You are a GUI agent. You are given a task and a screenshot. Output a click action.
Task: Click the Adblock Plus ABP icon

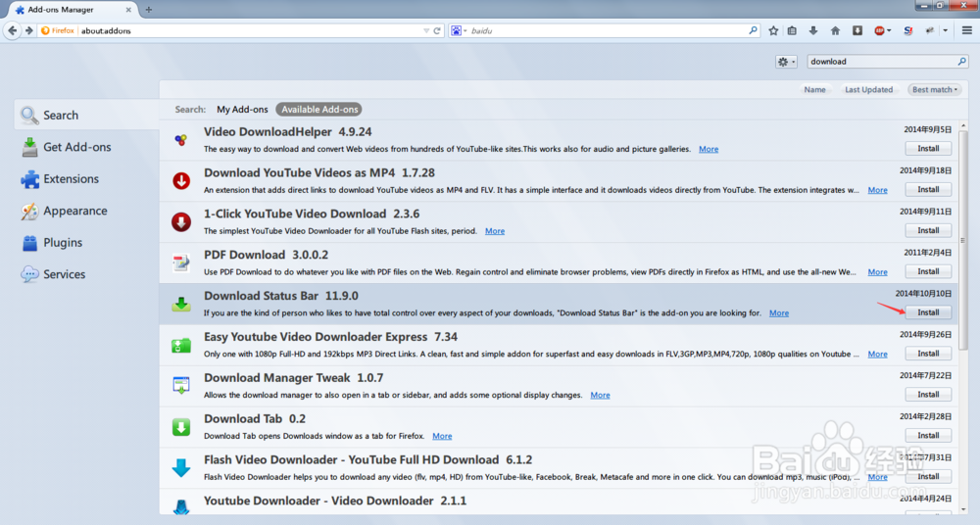click(x=879, y=30)
